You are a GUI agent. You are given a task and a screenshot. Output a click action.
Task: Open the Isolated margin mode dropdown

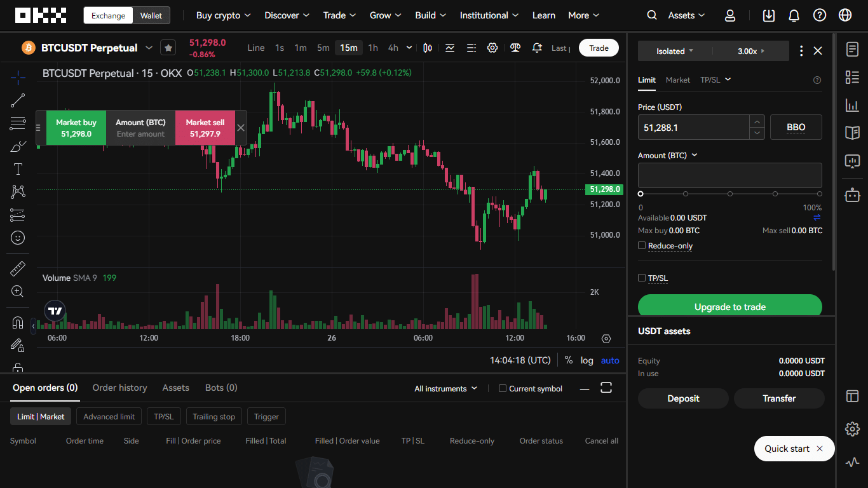click(x=675, y=51)
